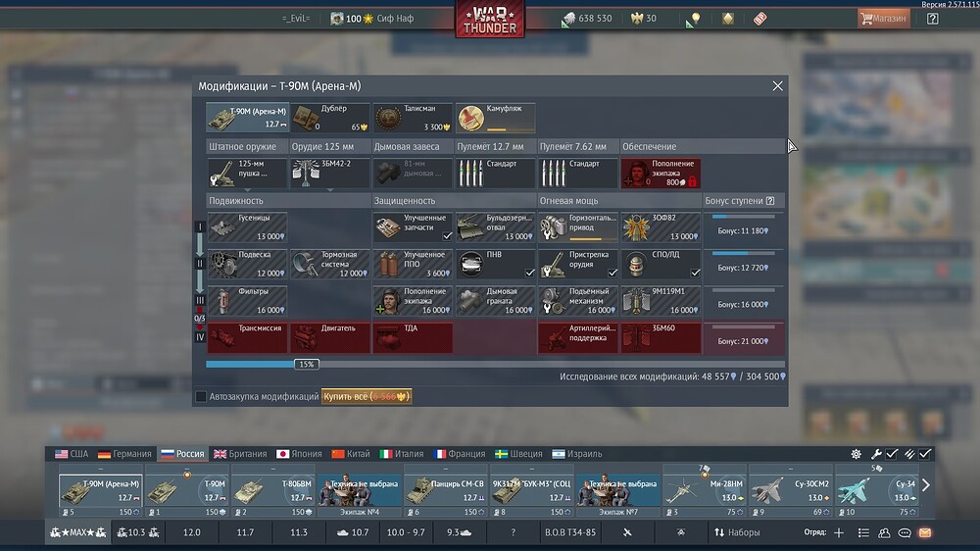Expand the 3БМ42-2 ammunition dropdown arrow
Screen dimensions: 980x551
[x=330, y=189]
